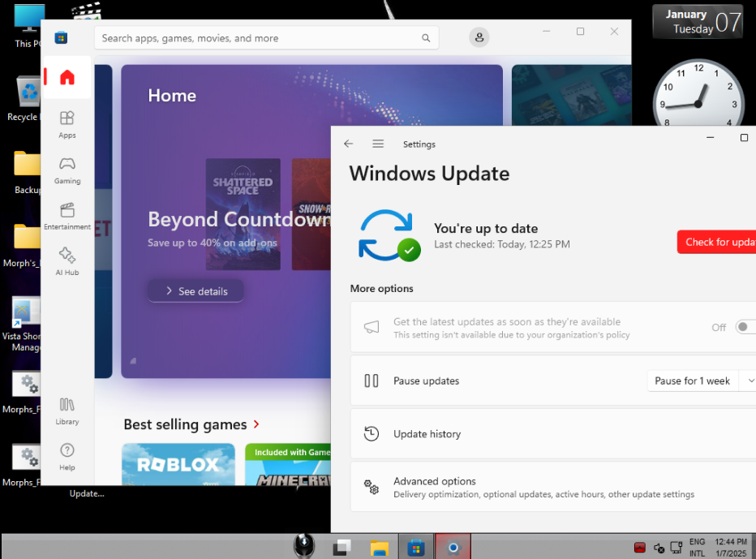
Task: Toggle get the latest updates switch
Action: coord(745,327)
